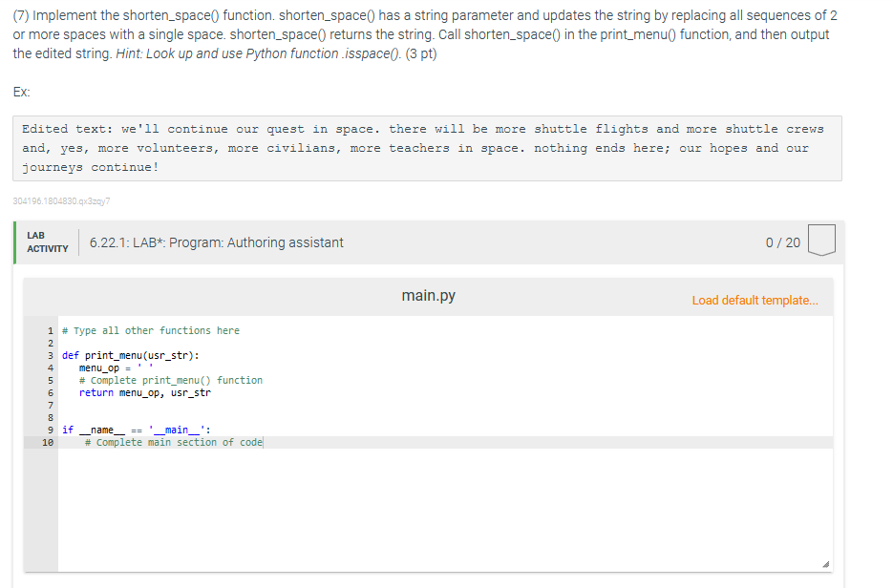This screenshot has height=588, width=893.
Task: Click line number 3 in the gutter
Action: (x=49, y=354)
